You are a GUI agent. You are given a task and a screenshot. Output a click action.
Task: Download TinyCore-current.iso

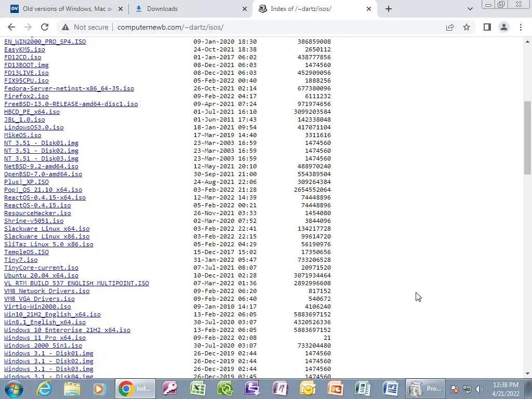click(x=41, y=268)
